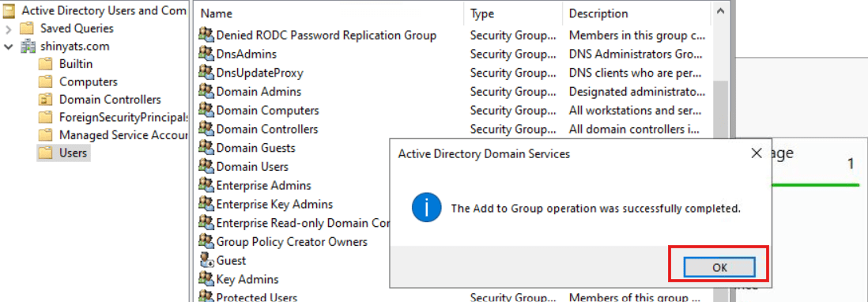
Task: Click the scrollbar up arrow in list
Action: [x=719, y=10]
